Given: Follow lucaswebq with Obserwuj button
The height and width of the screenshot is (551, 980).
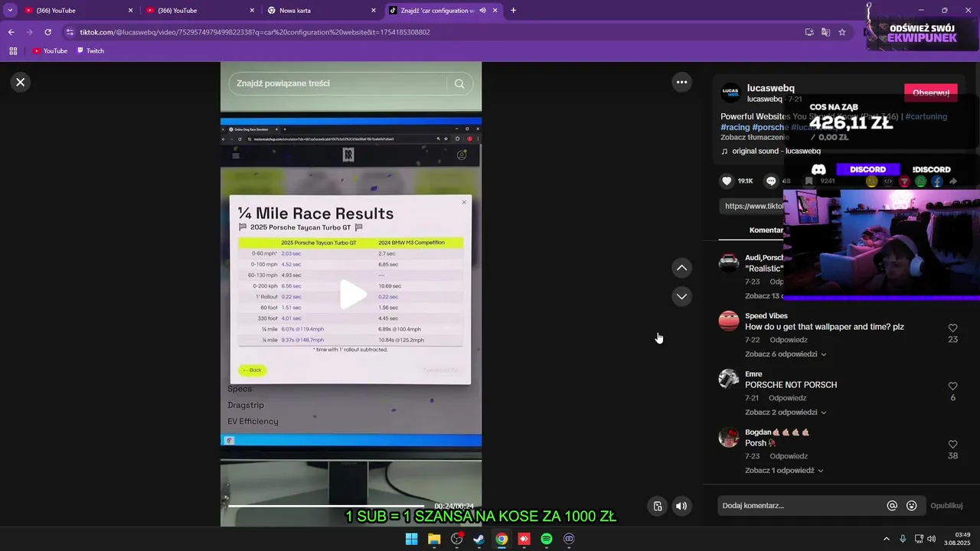Looking at the screenshot, I should (x=931, y=93).
